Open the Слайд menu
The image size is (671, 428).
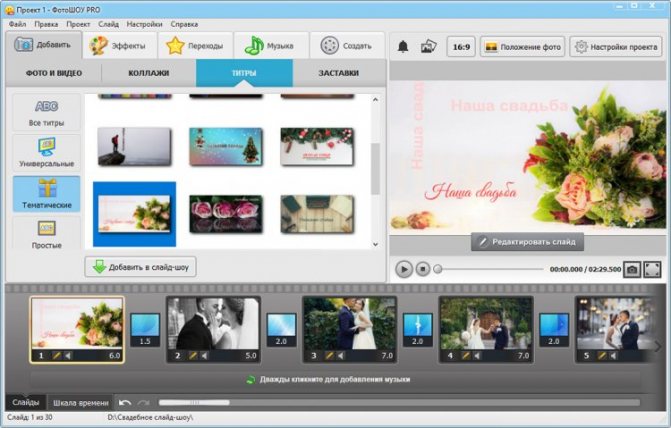tap(108, 24)
